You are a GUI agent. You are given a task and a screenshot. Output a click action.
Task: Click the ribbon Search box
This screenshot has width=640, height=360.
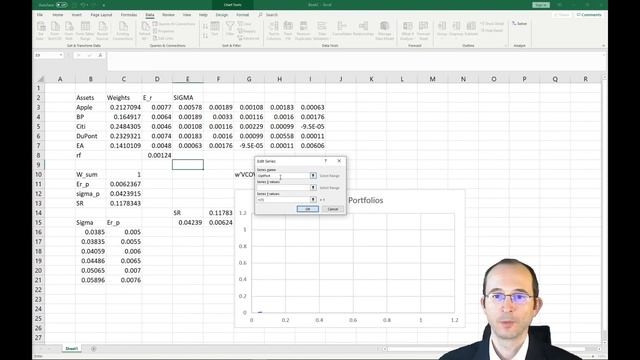(268, 15)
